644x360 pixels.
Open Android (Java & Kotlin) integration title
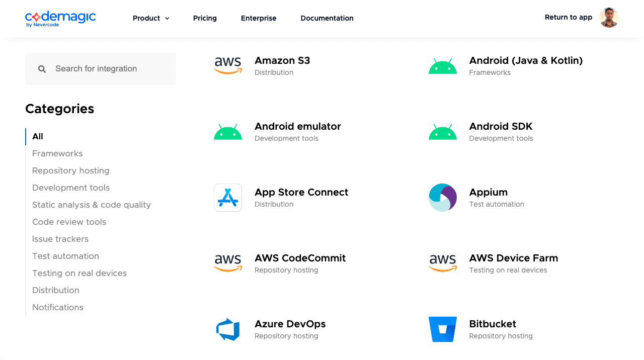[x=526, y=60]
